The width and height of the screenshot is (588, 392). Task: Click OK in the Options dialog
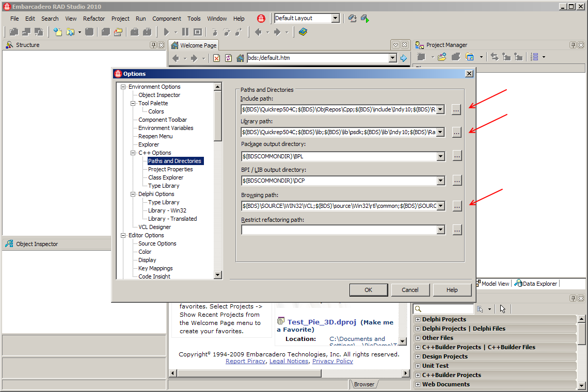tap(369, 290)
